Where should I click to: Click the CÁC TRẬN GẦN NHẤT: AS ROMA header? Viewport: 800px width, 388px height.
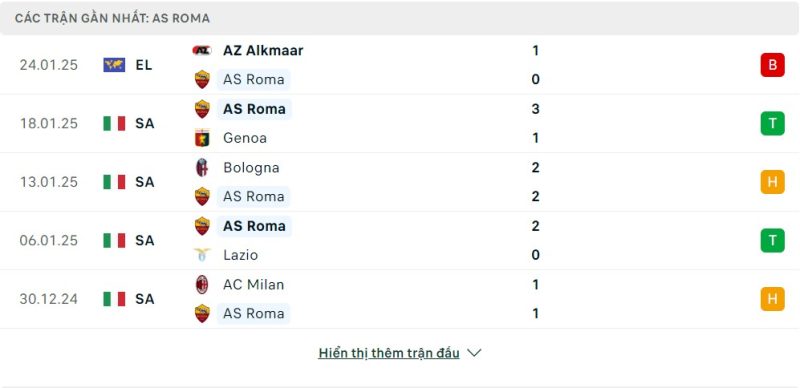(112, 18)
